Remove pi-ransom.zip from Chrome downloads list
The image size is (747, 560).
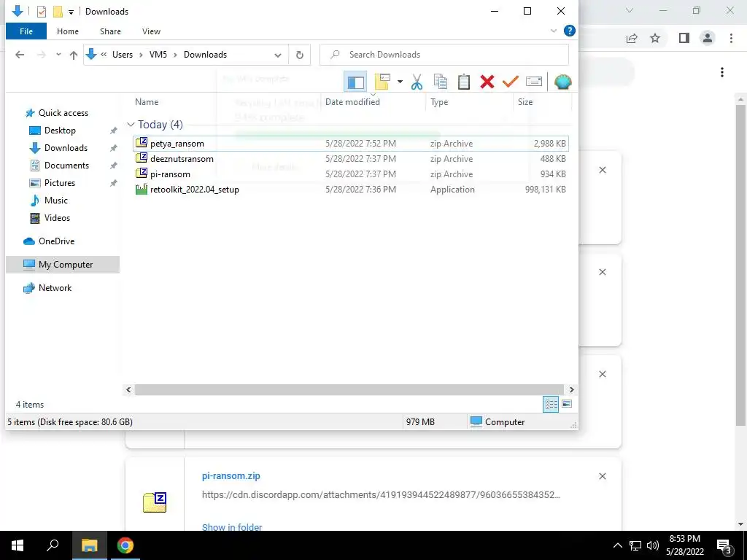603,476
